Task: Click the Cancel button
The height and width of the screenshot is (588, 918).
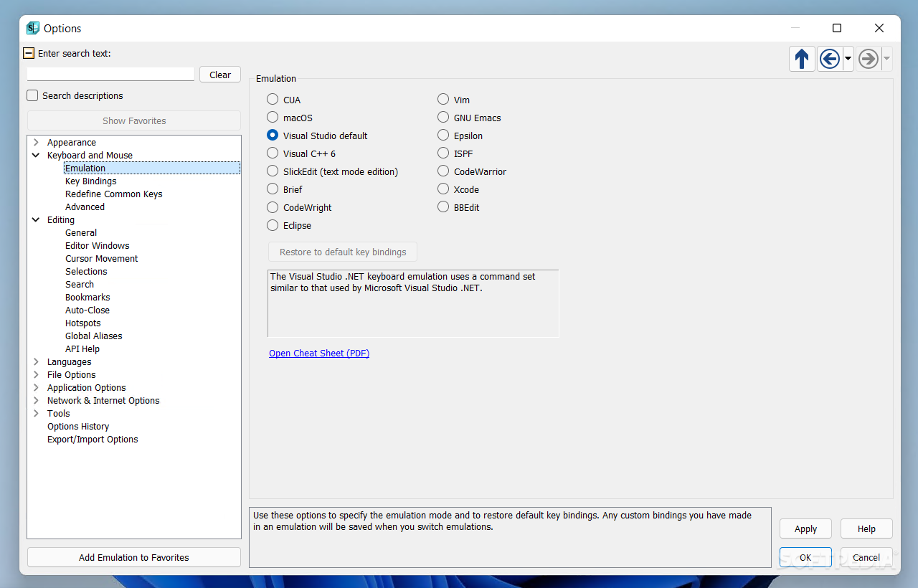Action: pos(866,557)
